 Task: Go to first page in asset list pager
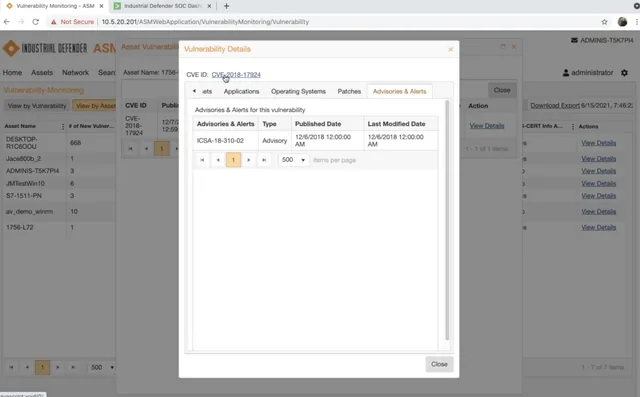pyautogui.click(x=11, y=367)
